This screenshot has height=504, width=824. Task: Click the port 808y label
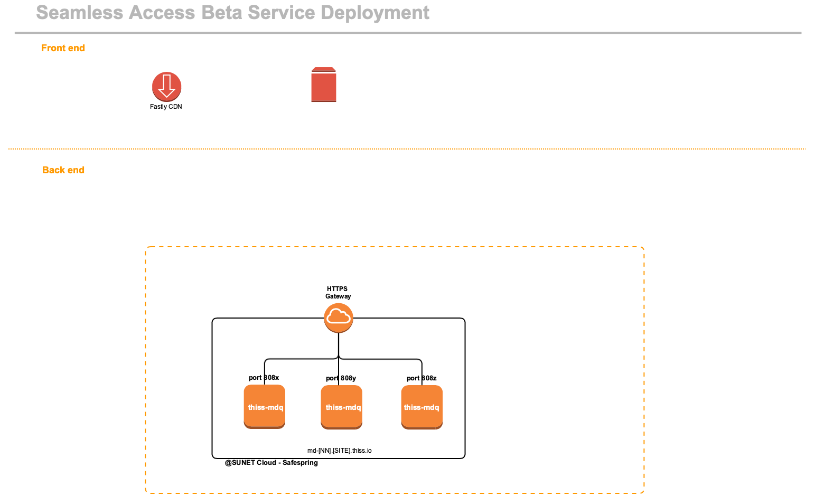coord(341,378)
